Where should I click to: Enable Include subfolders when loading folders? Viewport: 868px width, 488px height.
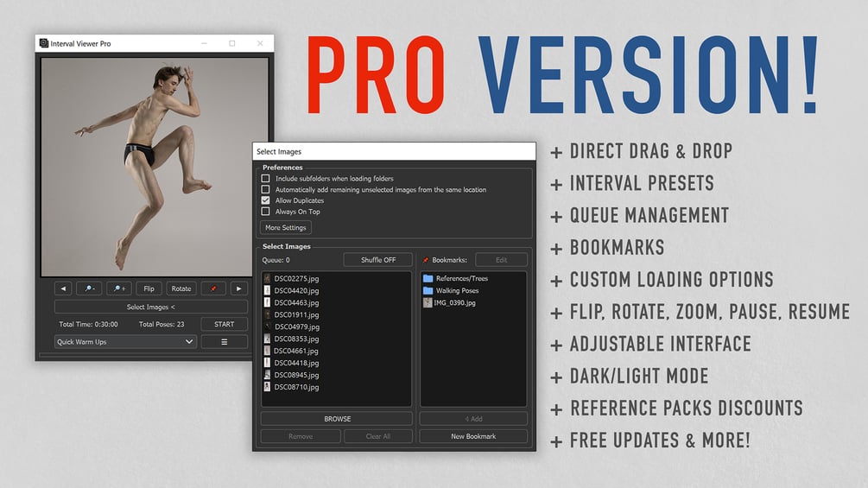tap(266, 178)
